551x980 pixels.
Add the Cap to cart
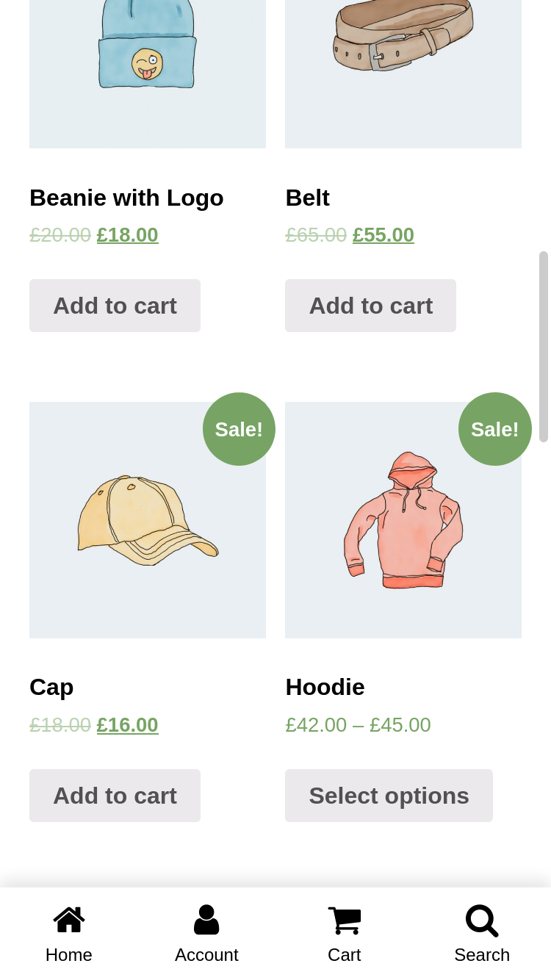[115, 796]
